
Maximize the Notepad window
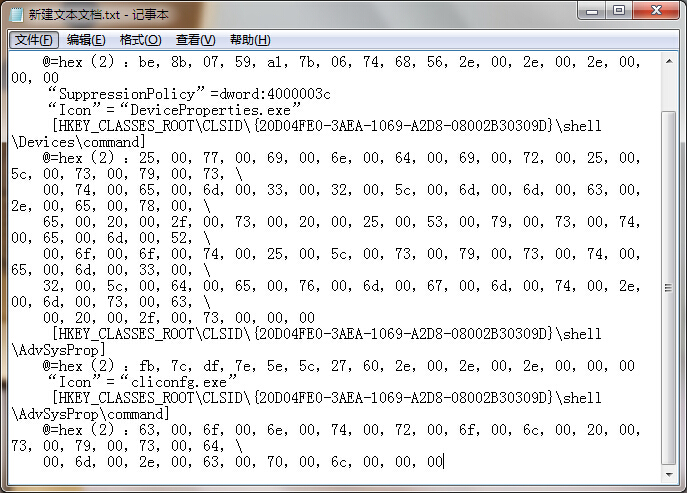tap(619, 11)
